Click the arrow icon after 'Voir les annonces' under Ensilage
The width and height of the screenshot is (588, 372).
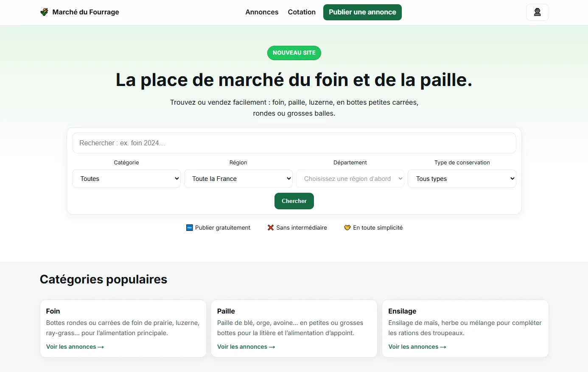(x=443, y=347)
